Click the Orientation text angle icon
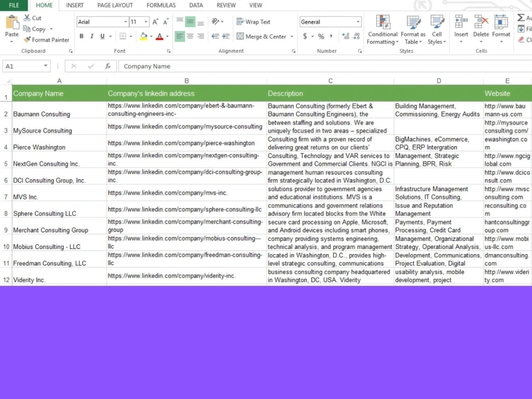Viewport: 532px width, 399px height. point(215,21)
